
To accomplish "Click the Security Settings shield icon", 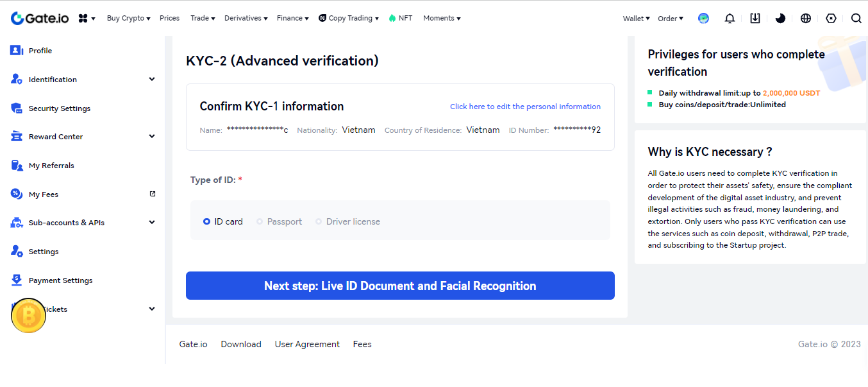I will pos(17,108).
